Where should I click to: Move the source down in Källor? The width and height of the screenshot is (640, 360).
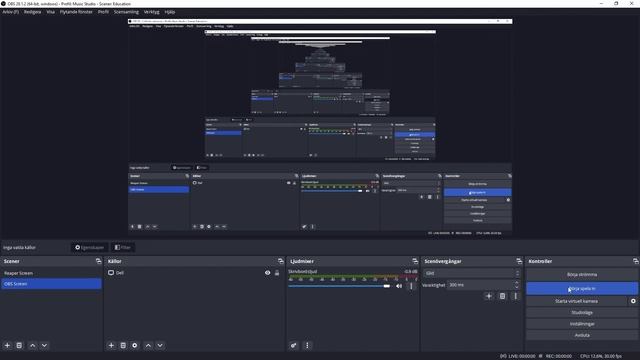tap(160, 345)
